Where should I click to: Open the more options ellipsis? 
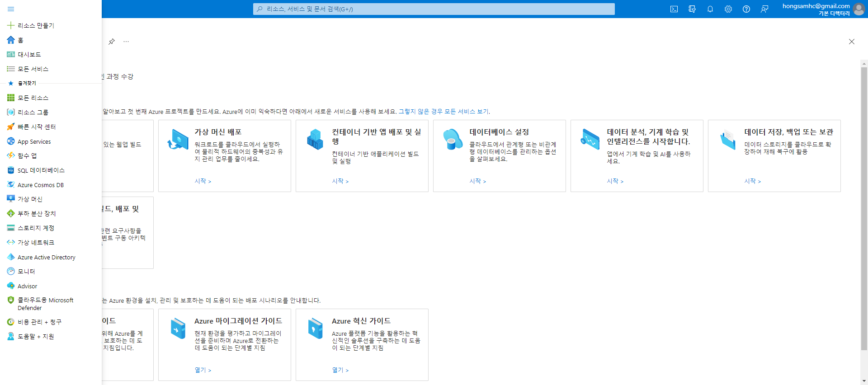coord(126,42)
